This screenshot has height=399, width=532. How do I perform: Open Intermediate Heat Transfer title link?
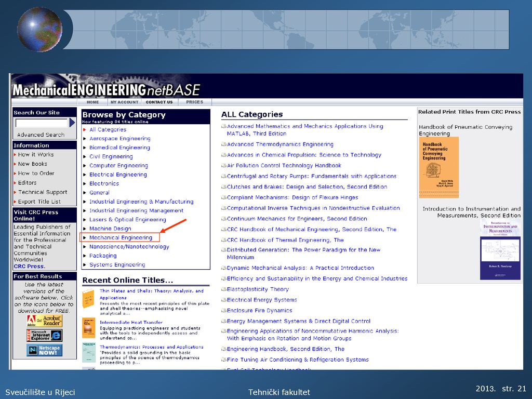pyautogui.click(x=131, y=322)
